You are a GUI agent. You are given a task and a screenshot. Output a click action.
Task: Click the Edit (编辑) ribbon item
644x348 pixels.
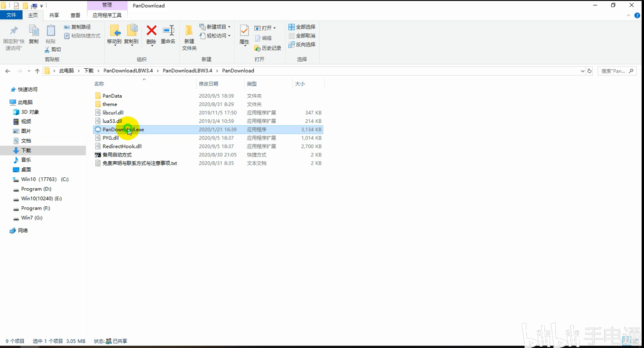pyautogui.click(x=264, y=38)
